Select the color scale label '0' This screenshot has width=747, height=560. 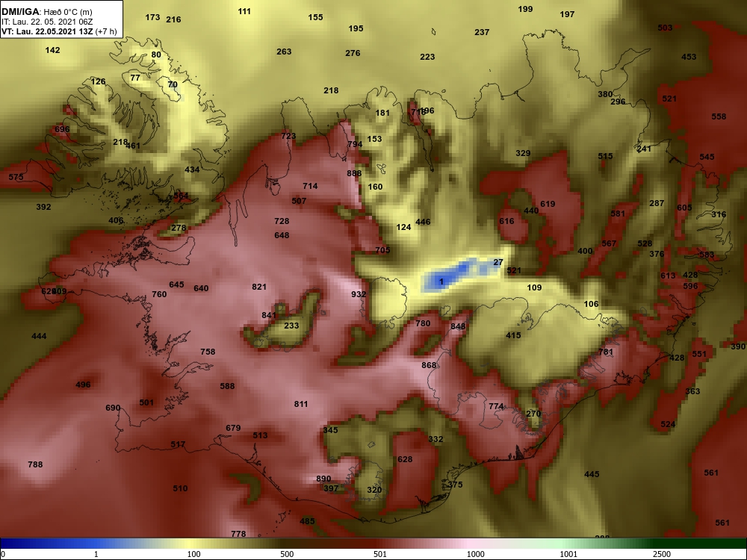(x=3, y=554)
